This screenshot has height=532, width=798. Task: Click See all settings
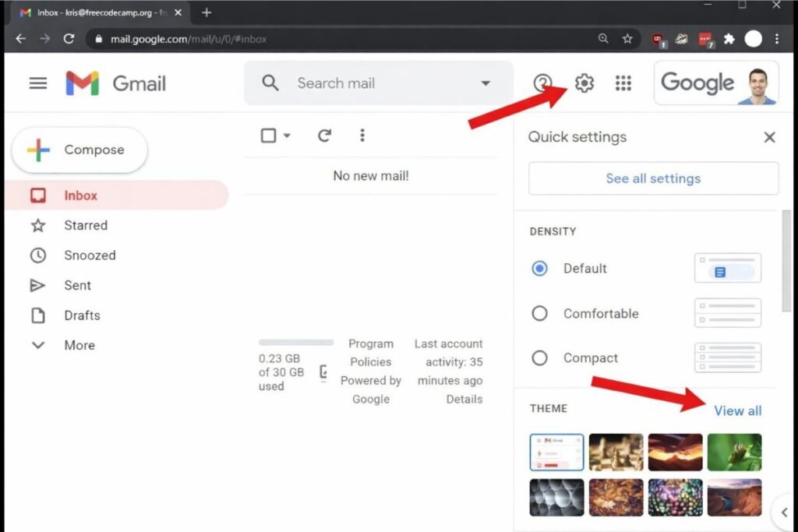tap(653, 178)
